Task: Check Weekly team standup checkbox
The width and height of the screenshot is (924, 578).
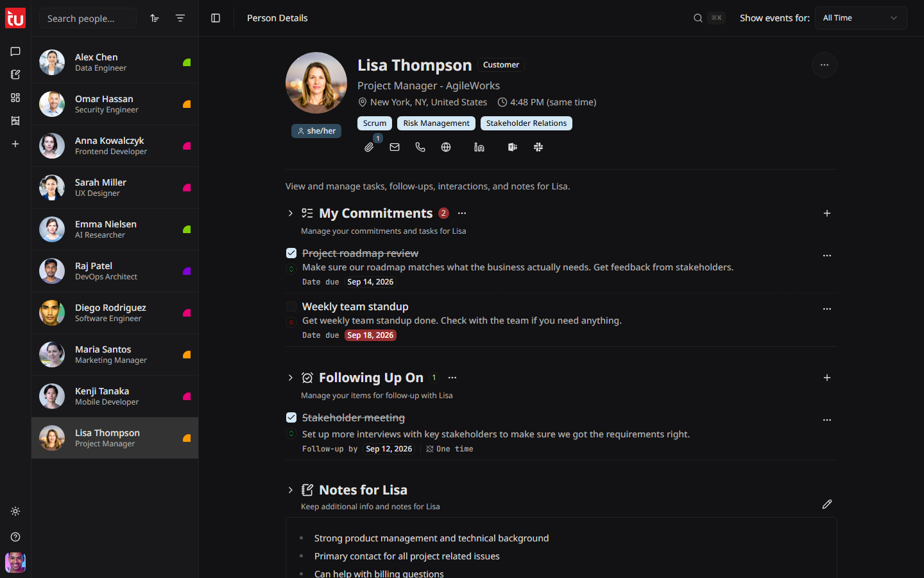Action: (291, 306)
